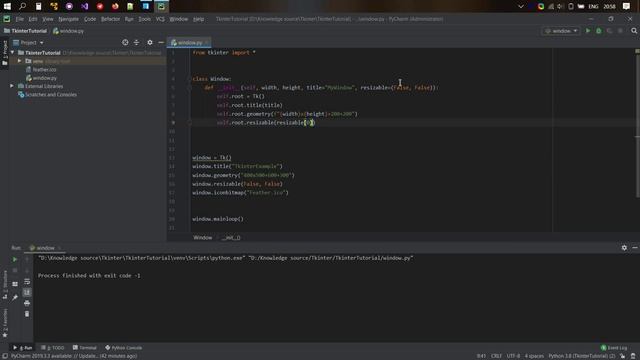Pin the Run tab with pin icon
The image size is (640, 360).
tap(15, 298)
